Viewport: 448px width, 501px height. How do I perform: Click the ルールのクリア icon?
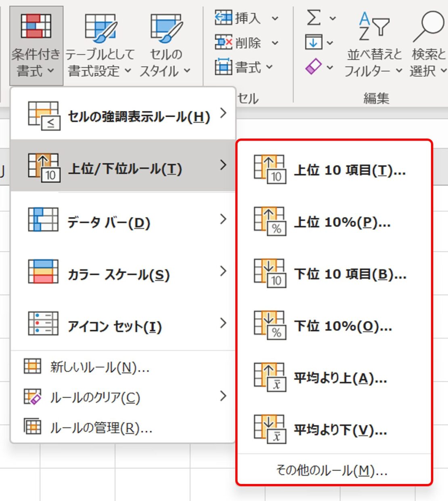32,397
